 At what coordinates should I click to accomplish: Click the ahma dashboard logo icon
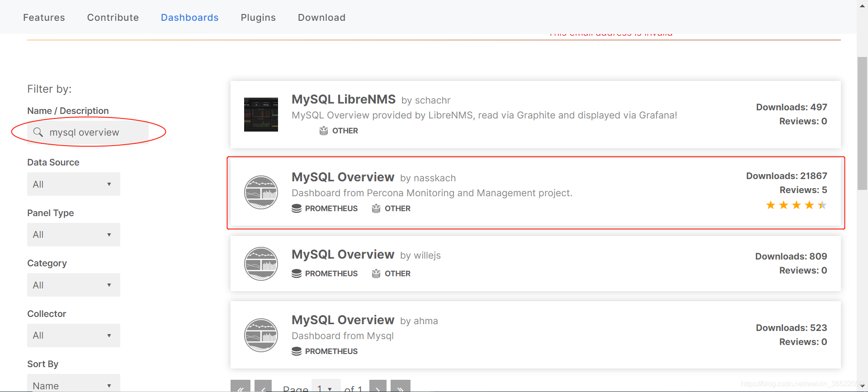point(261,335)
